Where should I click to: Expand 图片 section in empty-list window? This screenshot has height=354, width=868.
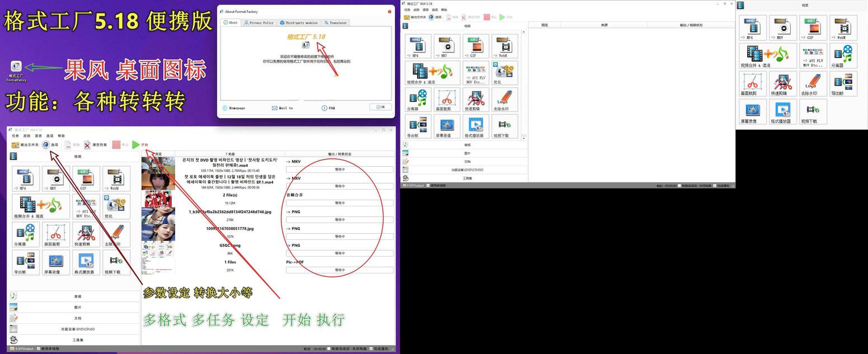464,153
